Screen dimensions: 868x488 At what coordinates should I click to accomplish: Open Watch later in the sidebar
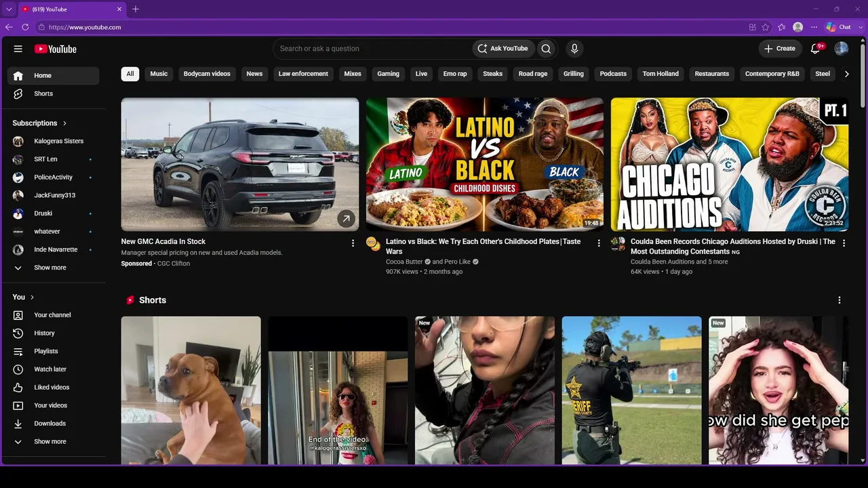(x=54, y=369)
